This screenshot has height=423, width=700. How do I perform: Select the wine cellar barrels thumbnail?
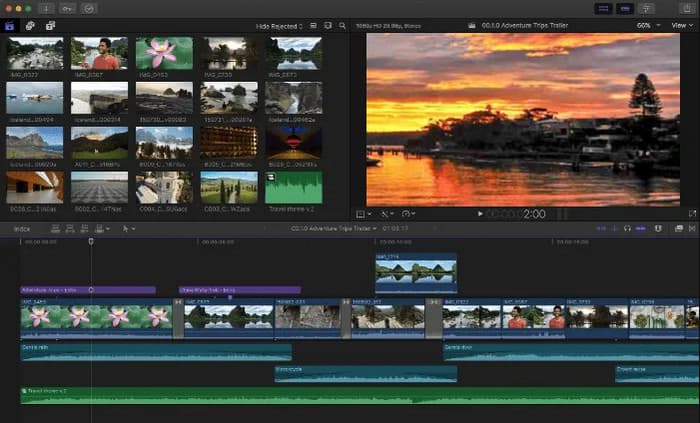click(x=229, y=143)
